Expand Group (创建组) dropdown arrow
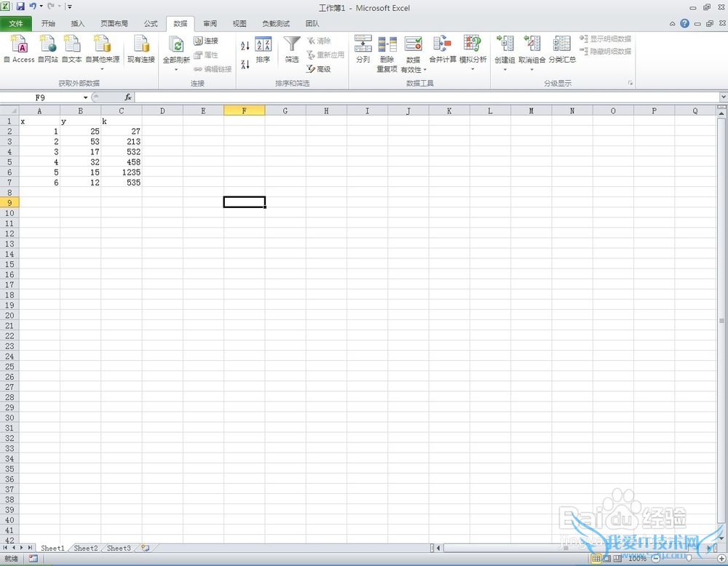The image size is (728, 566). click(505, 70)
